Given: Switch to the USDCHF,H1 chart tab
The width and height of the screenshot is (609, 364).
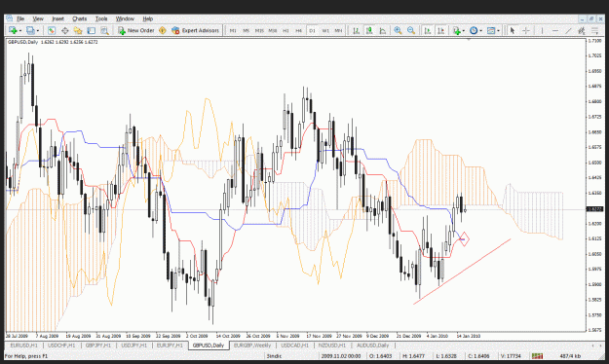Looking at the screenshot, I should [61, 346].
